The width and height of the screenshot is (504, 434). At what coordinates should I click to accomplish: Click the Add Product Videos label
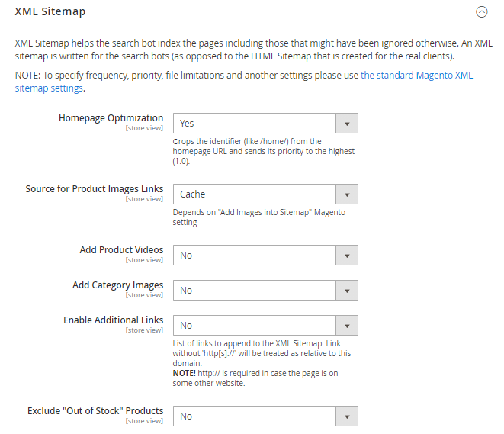click(121, 250)
